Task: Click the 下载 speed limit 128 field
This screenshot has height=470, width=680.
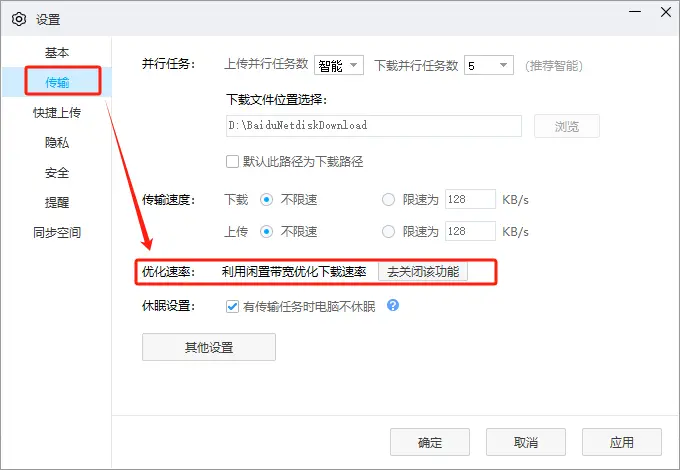Action: (470, 199)
